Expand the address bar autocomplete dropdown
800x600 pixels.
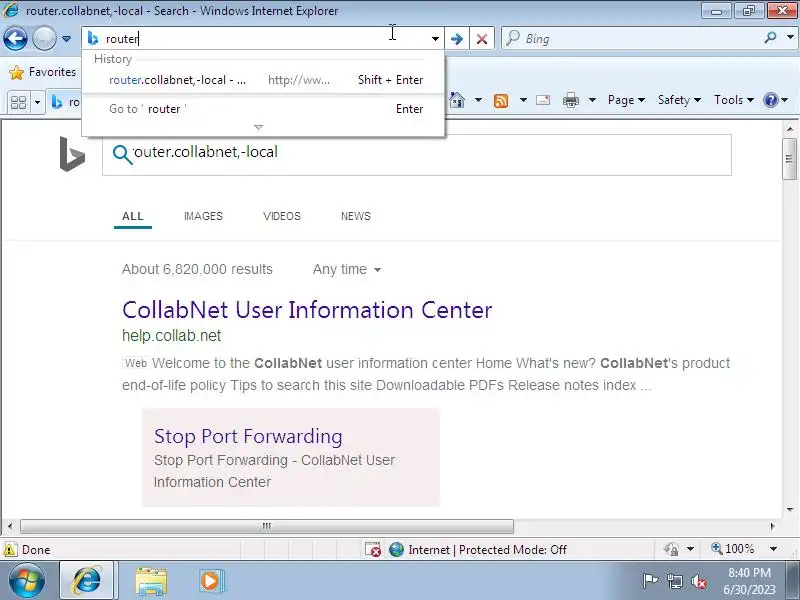pyautogui.click(x=435, y=39)
